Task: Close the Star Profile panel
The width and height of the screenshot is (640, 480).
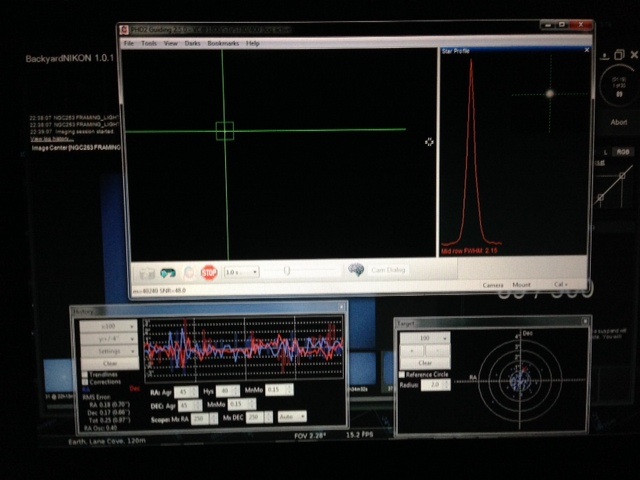Action: tap(587, 50)
